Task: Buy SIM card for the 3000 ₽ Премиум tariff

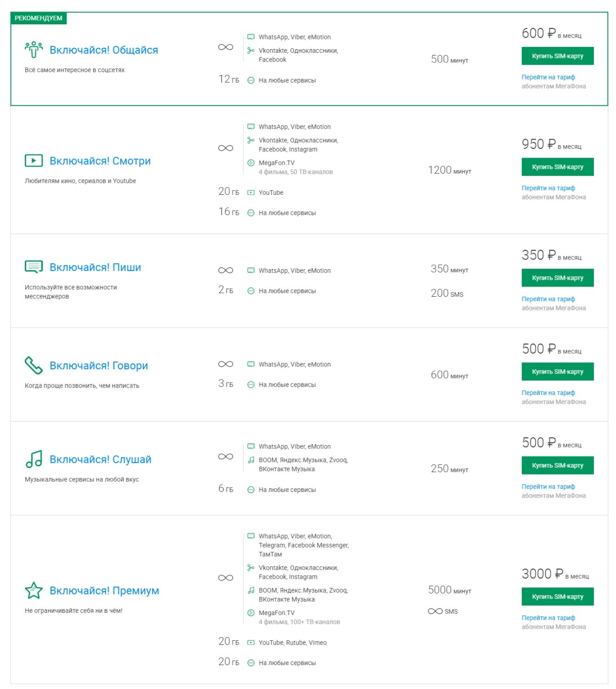Action: (558, 597)
